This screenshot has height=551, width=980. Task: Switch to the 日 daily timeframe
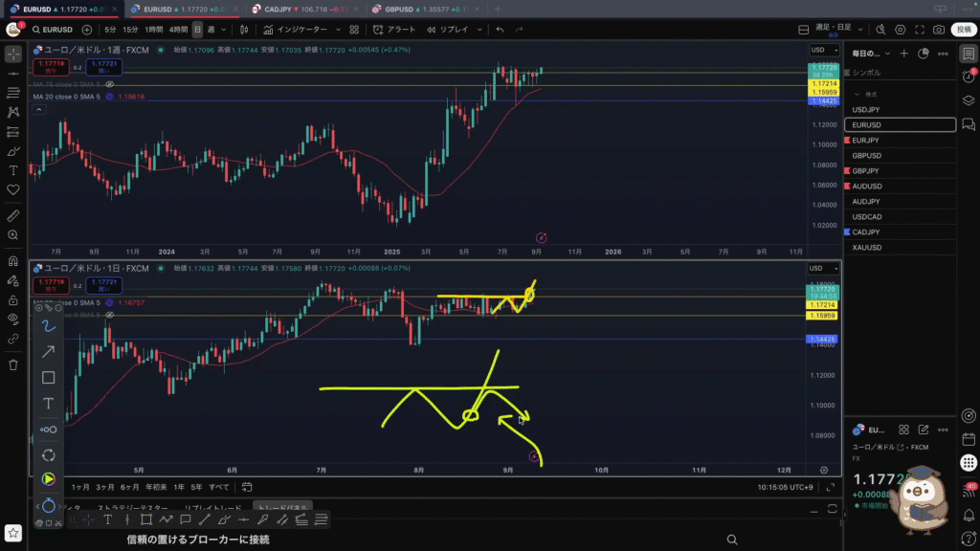click(x=197, y=30)
